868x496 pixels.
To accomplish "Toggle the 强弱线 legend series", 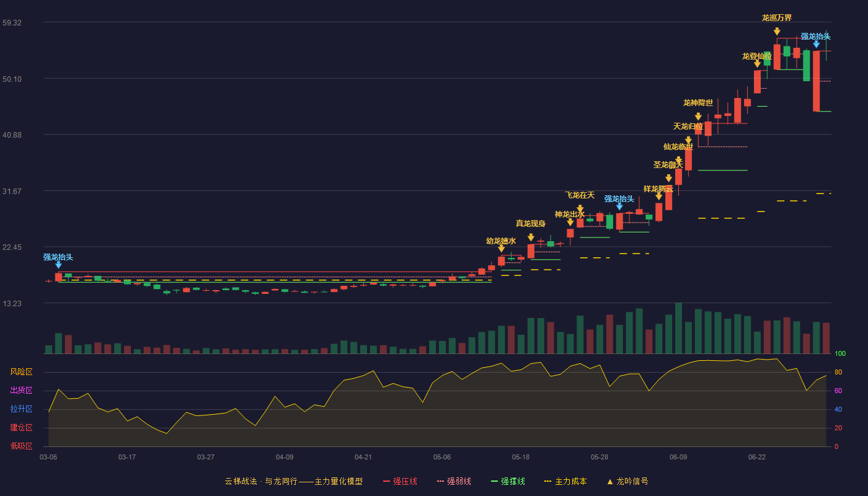I will click(x=454, y=481).
